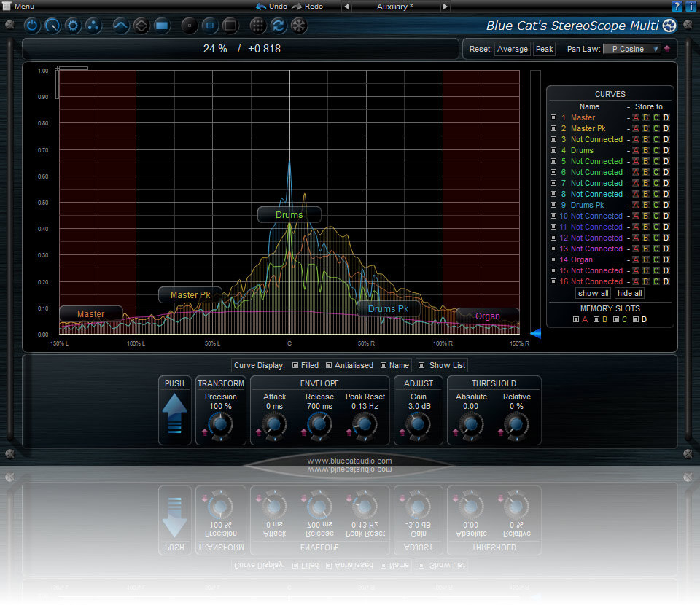Viewport: 700px width, 605px height.
Task: Enable the Show List checkbox
Action: coord(421,365)
